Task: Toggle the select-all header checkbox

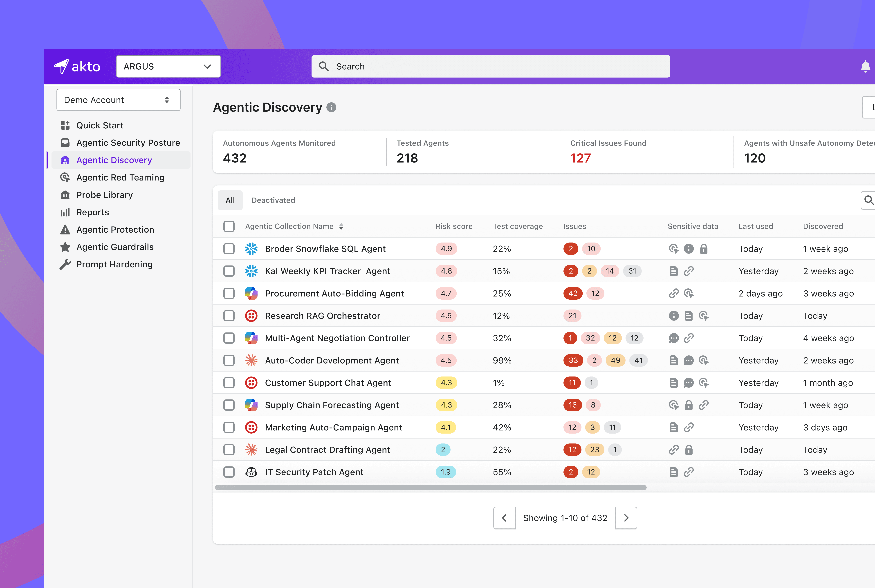Action: coord(229,227)
